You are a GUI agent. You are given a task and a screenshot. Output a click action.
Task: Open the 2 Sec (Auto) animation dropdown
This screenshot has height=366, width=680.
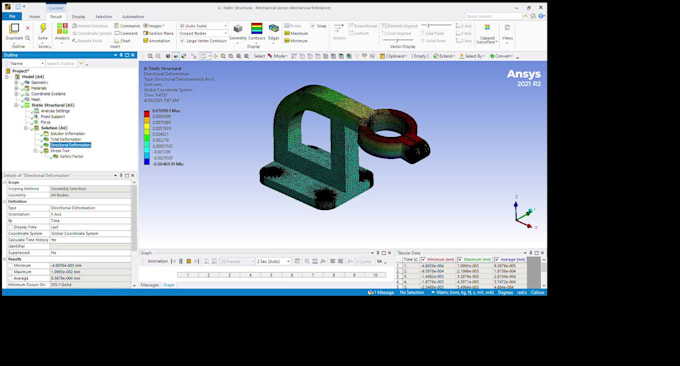pos(273,261)
